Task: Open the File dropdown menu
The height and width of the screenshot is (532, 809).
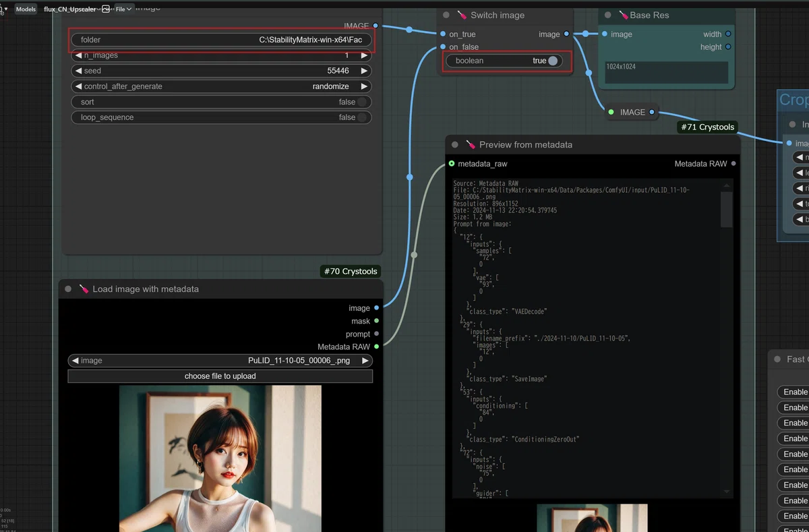Action: [x=124, y=9]
